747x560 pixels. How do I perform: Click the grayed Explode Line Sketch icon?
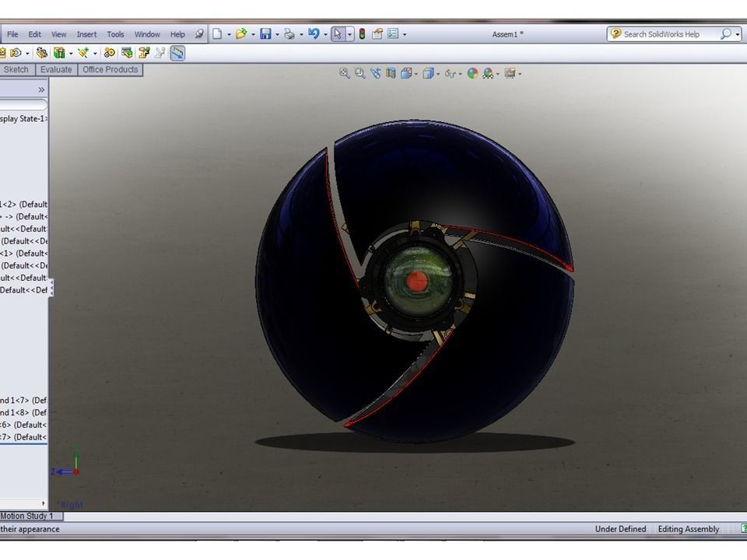click(160, 53)
